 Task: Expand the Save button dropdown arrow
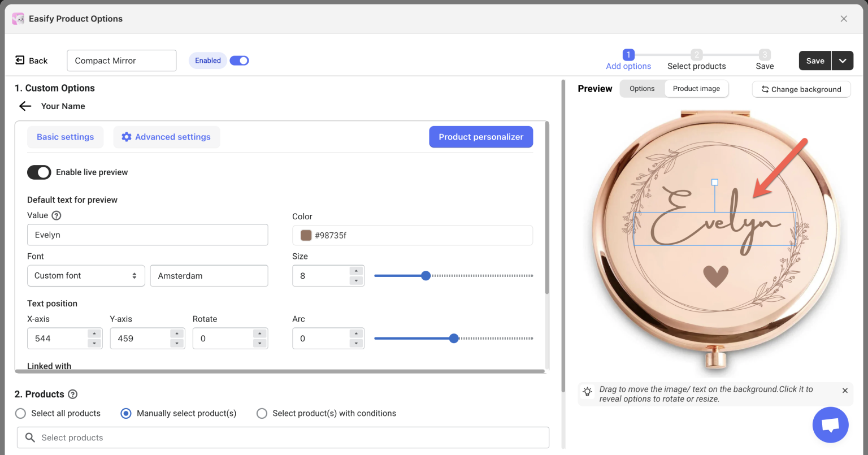tap(842, 61)
